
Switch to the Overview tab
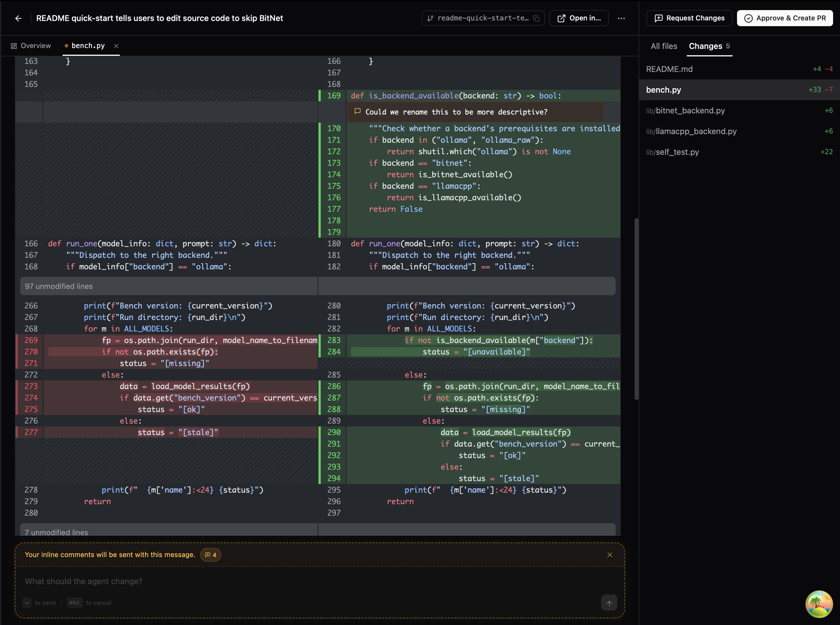pos(36,45)
